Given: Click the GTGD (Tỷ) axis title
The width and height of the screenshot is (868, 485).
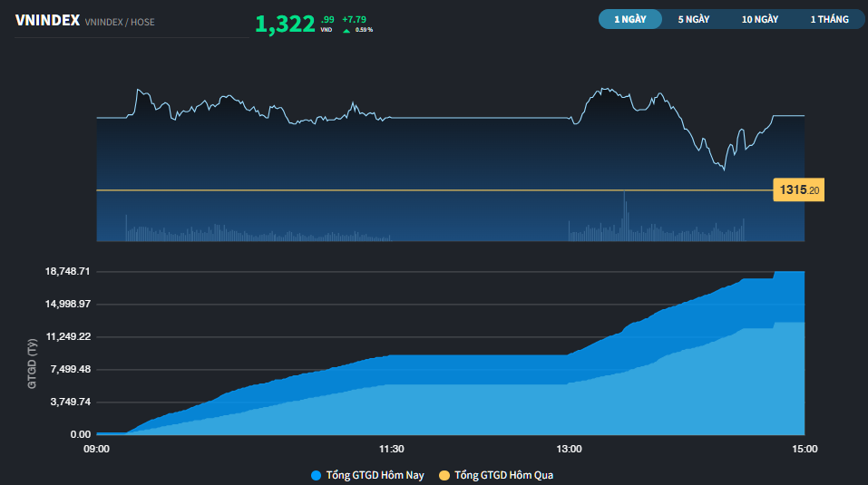Looking at the screenshot, I should pyautogui.click(x=32, y=363).
